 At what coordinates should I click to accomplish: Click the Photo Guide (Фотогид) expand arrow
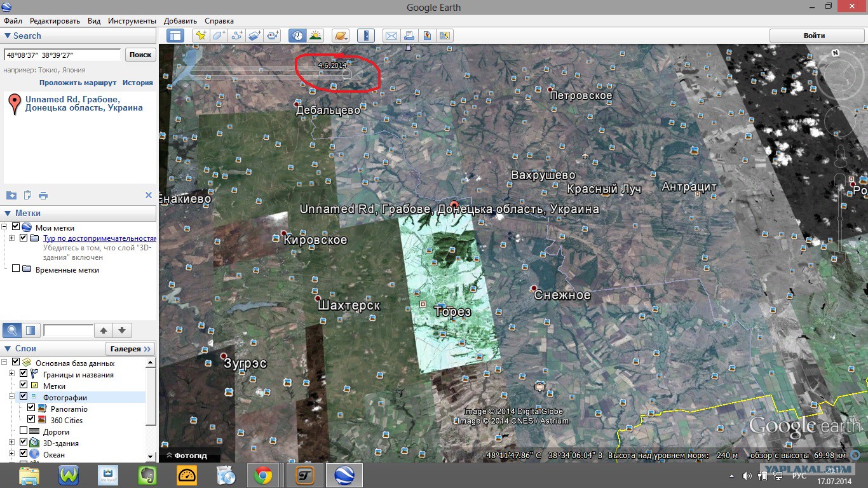[x=170, y=456]
